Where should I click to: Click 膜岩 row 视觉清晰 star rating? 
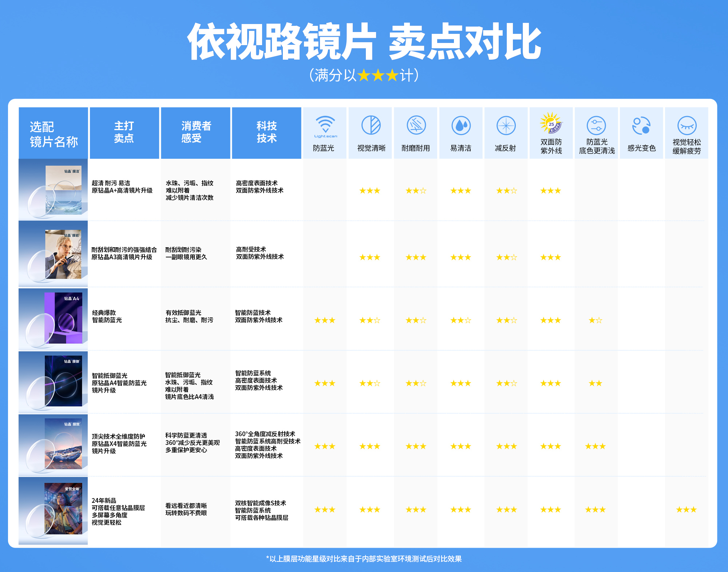coord(369,257)
